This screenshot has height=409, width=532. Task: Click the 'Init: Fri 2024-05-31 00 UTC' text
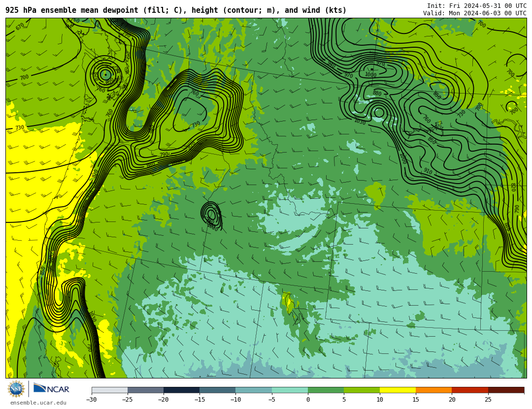pos(477,6)
